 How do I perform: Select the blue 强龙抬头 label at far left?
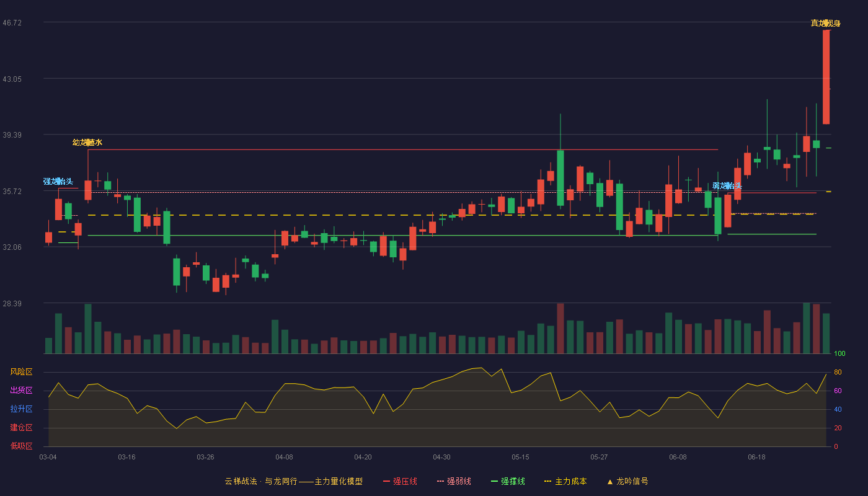58,182
